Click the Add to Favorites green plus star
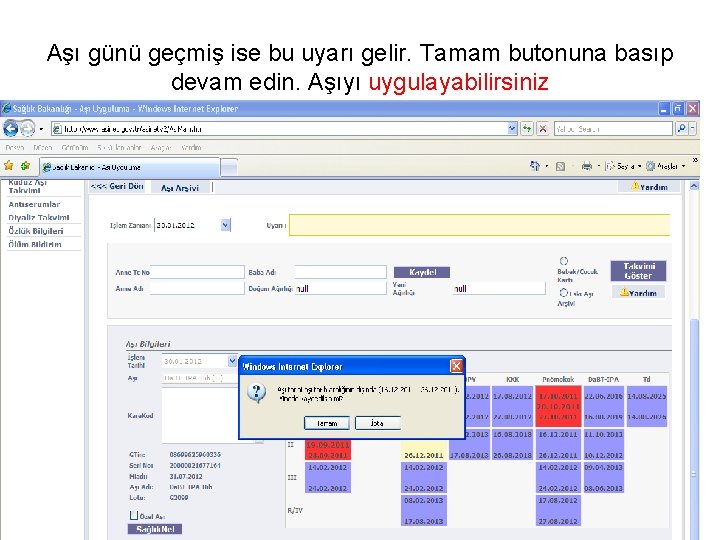This screenshot has width=720, height=540. click(x=26, y=166)
